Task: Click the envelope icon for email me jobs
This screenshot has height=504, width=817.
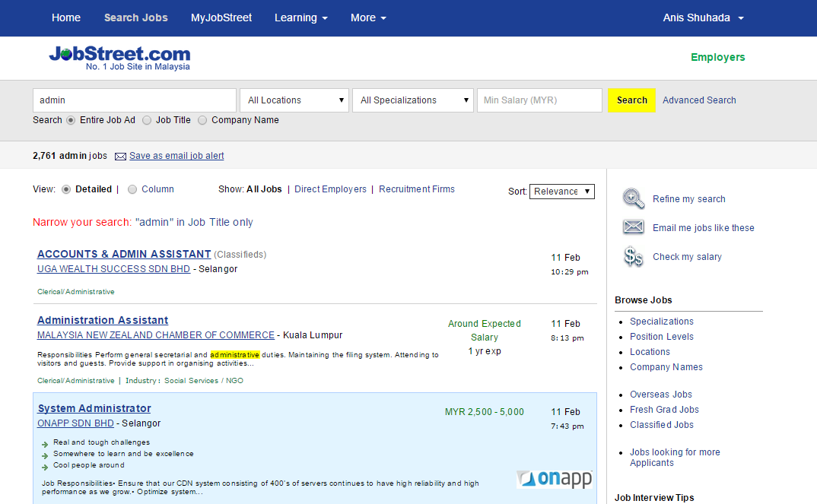Action: [x=633, y=227]
